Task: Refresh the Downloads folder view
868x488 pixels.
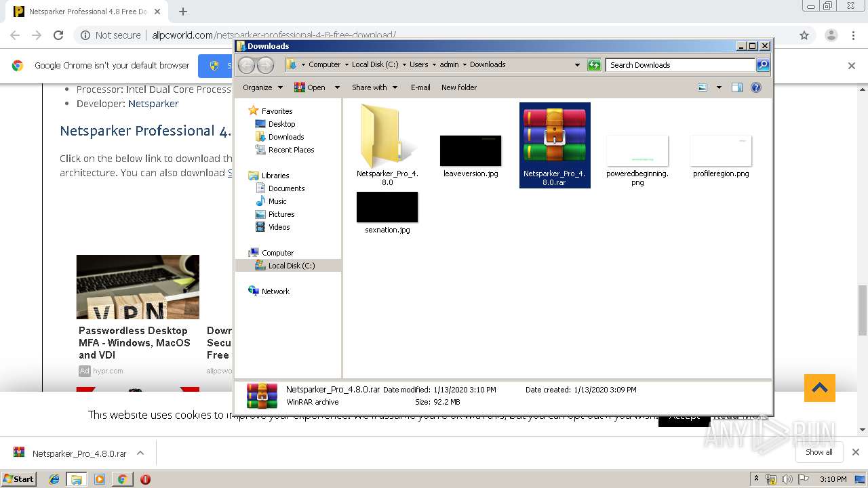Action: pos(594,65)
